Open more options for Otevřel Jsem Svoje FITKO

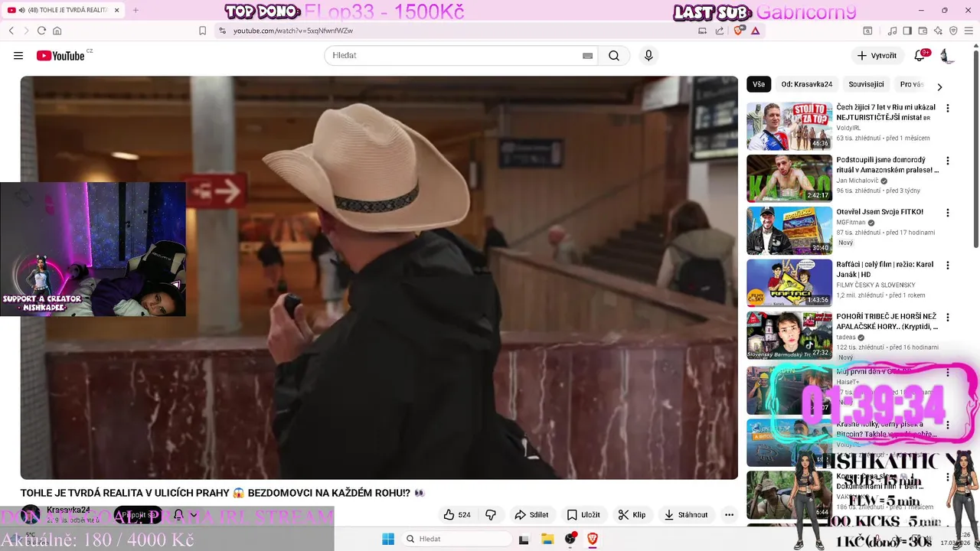[x=948, y=213]
